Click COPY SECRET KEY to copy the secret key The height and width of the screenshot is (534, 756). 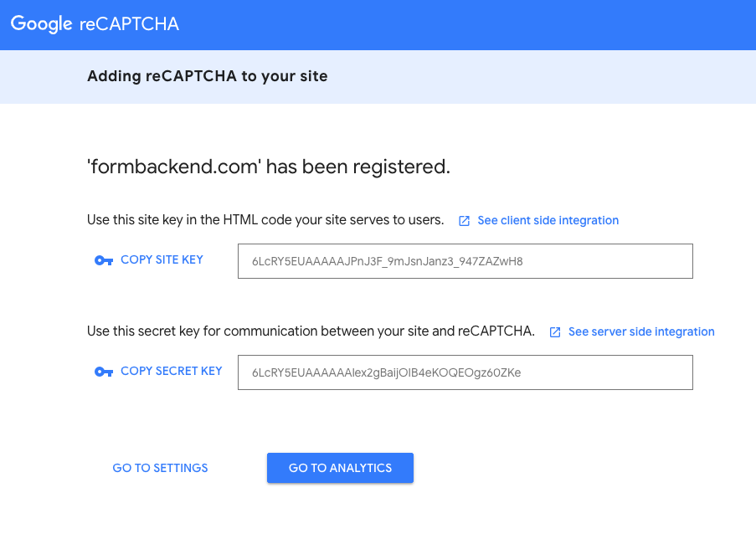pos(172,371)
